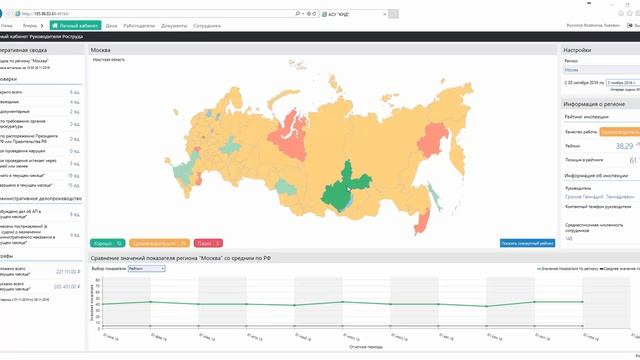This screenshot has height=360, width=640.
Task: Select the red Primorsky region on map
Action: [422, 222]
